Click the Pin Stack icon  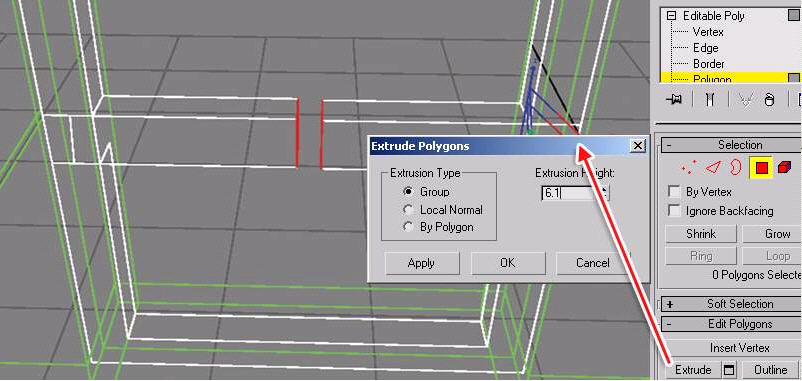674,99
